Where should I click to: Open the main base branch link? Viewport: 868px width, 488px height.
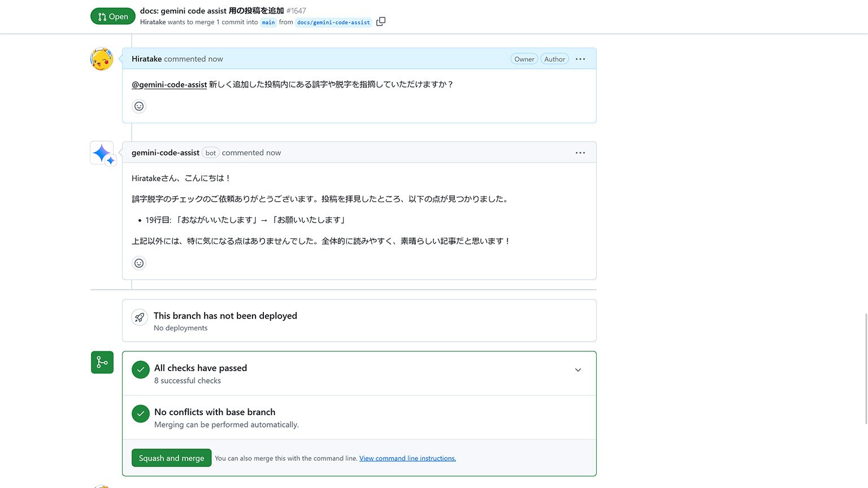pos(268,22)
